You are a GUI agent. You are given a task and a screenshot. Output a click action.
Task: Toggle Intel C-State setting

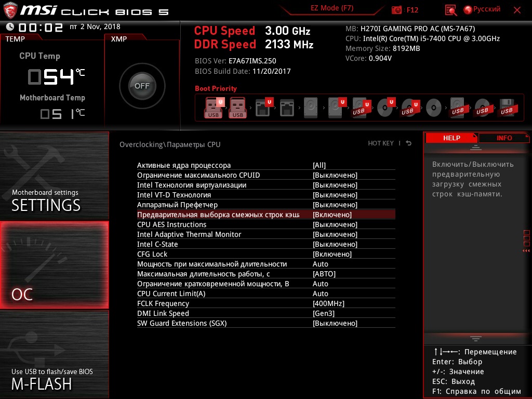[266, 244]
